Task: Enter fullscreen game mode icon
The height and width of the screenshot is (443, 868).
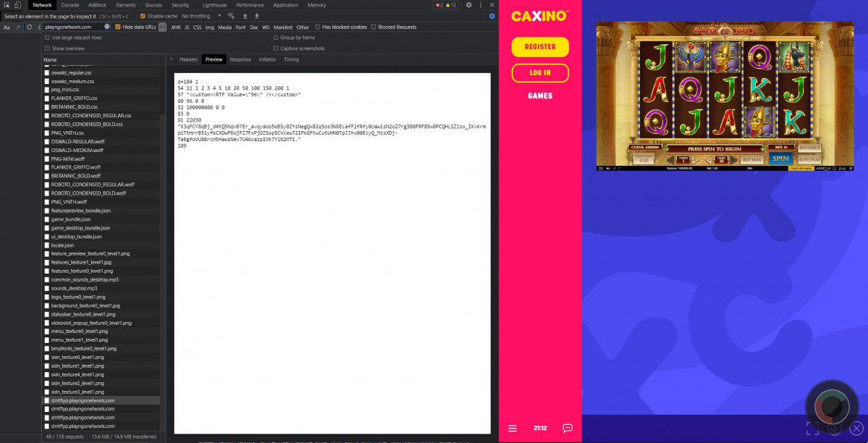Action: 812,429
